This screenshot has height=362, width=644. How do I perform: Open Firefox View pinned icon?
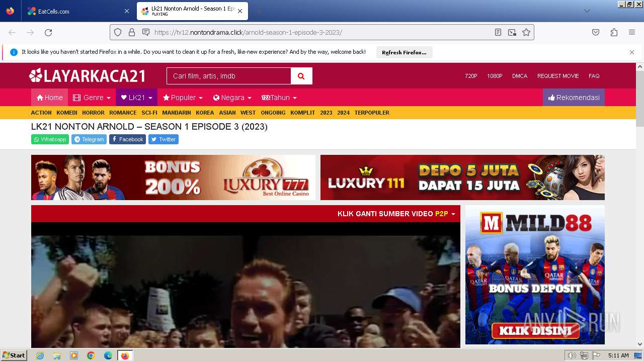(x=10, y=11)
